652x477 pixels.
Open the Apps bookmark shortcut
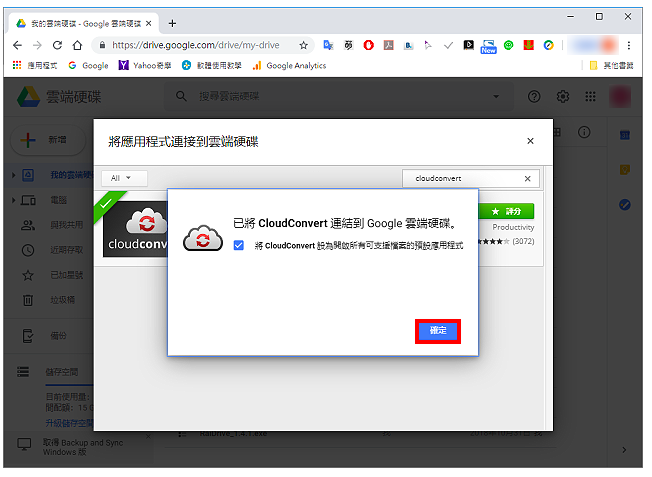coord(35,65)
